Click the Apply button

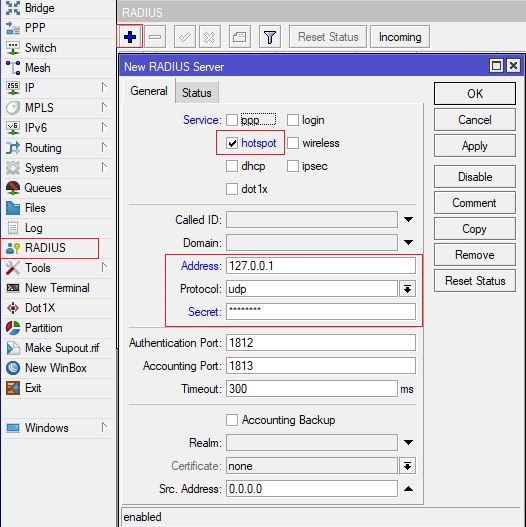pos(475,146)
